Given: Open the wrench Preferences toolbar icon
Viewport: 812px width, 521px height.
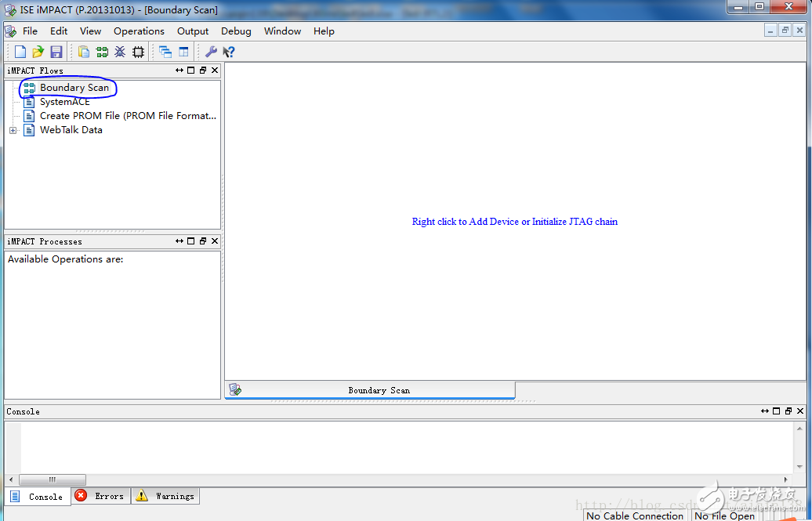Looking at the screenshot, I should pos(209,51).
